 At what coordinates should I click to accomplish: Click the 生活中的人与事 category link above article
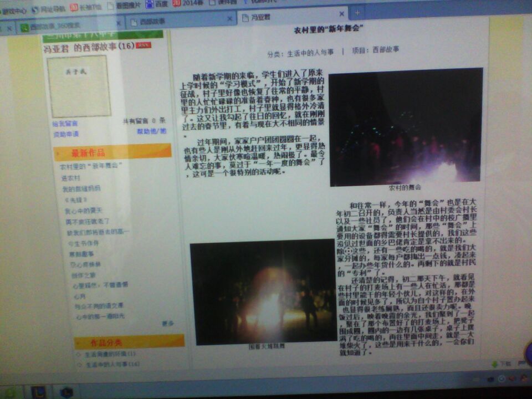(x=310, y=53)
